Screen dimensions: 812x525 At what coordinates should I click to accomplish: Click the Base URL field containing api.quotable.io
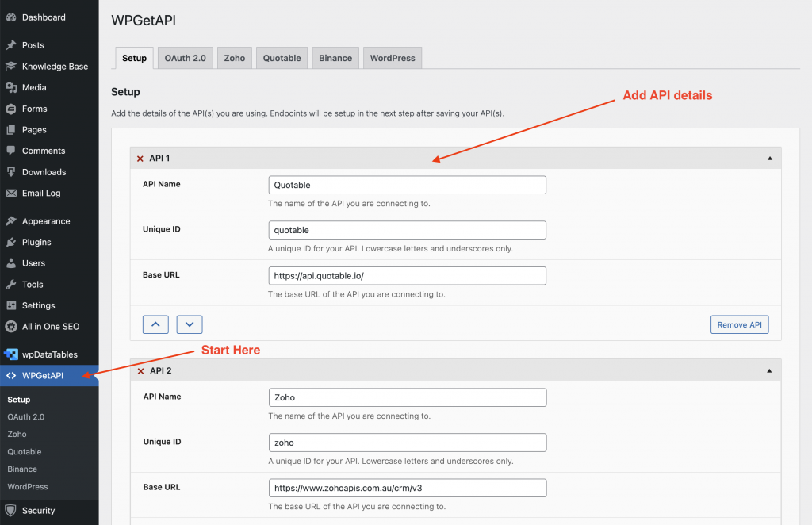[407, 275]
